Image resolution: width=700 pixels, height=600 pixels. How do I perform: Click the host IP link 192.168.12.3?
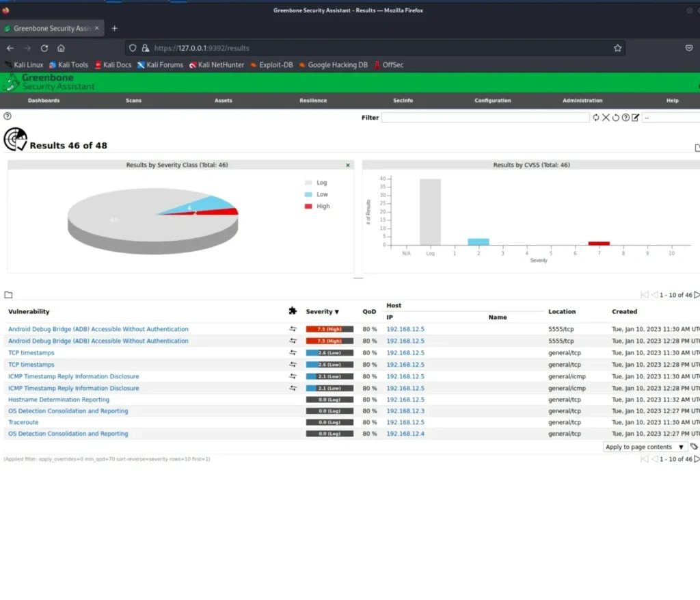[x=405, y=411]
